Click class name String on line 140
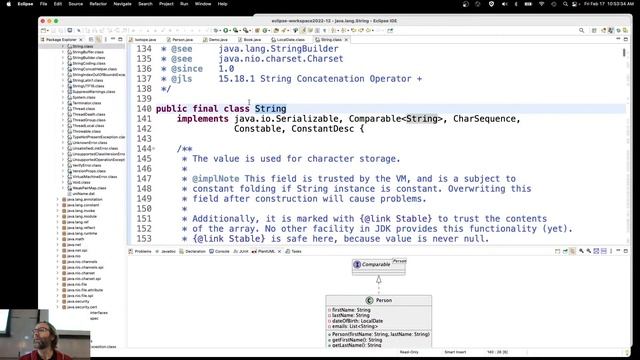The image size is (640, 360). coord(271,109)
